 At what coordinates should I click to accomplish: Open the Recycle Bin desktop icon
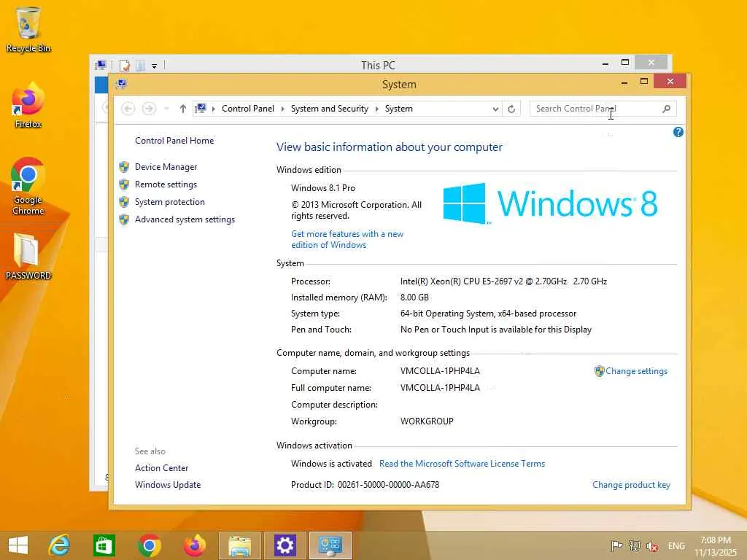pyautogui.click(x=28, y=29)
